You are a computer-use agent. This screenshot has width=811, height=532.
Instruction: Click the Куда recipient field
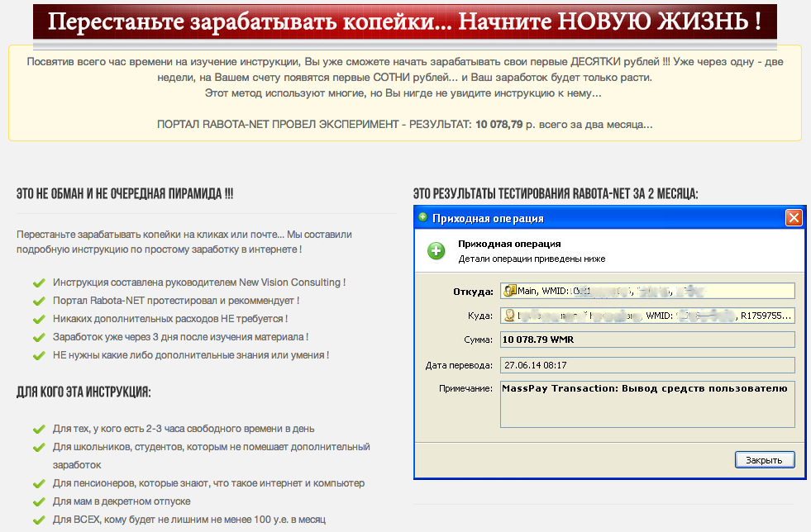coord(647,316)
